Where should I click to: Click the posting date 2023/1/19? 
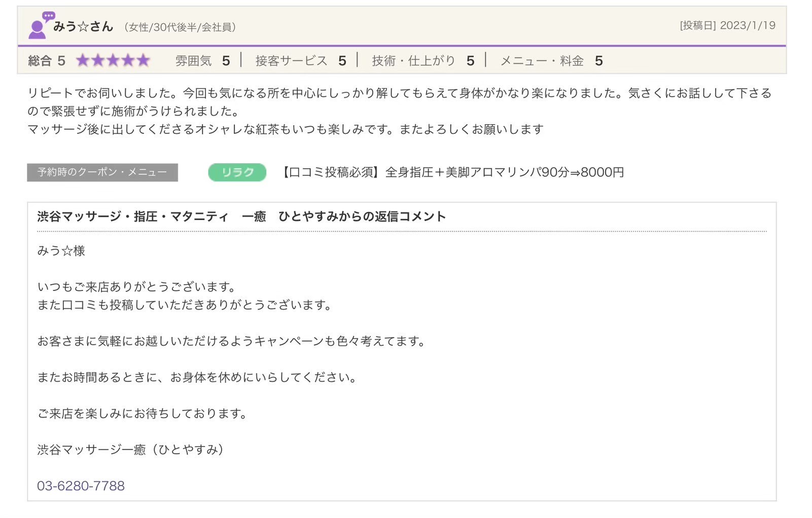[x=748, y=25]
